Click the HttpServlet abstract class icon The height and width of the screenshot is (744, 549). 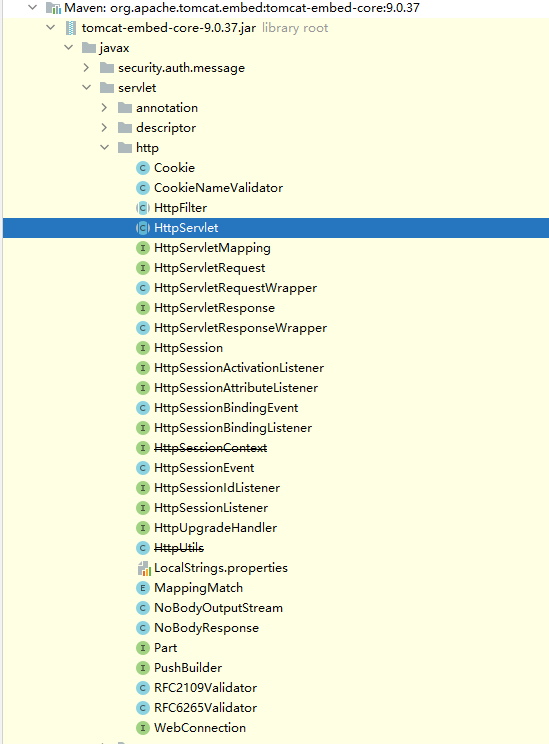point(143,228)
